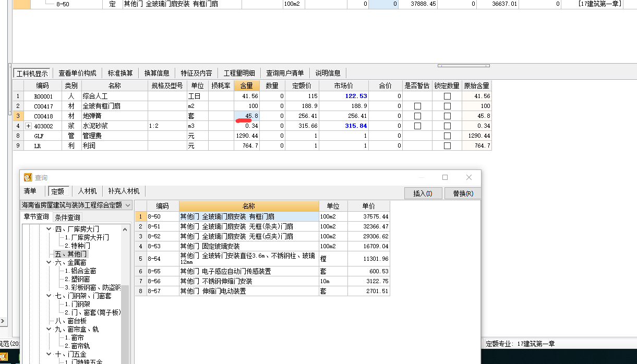Select quota row 8-57 伸缩门电动装置
637x364 pixels.
click(262, 291)
